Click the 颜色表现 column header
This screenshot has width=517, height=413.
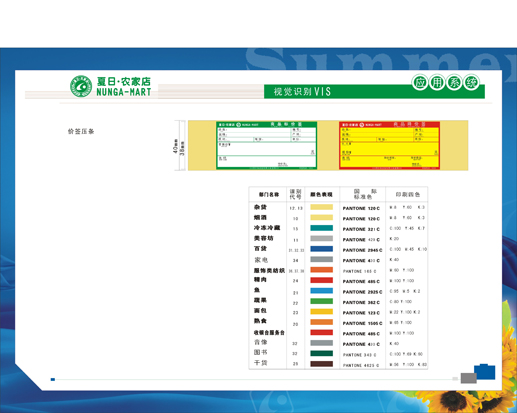coord(321,194)
